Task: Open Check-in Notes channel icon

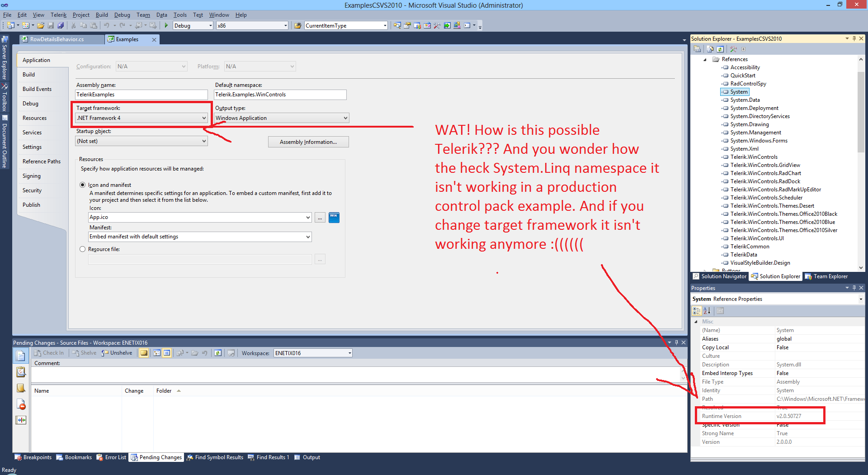Action: tap(21, 388)
